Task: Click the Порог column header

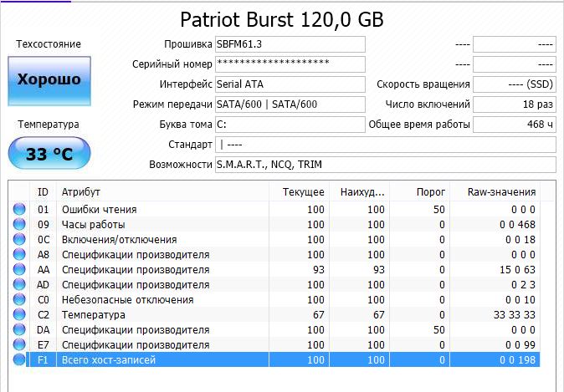Action: 420,192
